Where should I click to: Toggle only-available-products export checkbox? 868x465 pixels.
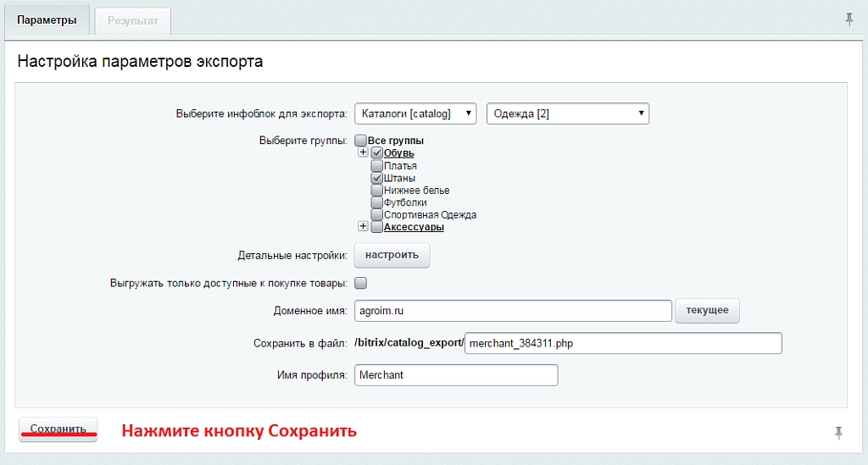[x=360, y=283]
